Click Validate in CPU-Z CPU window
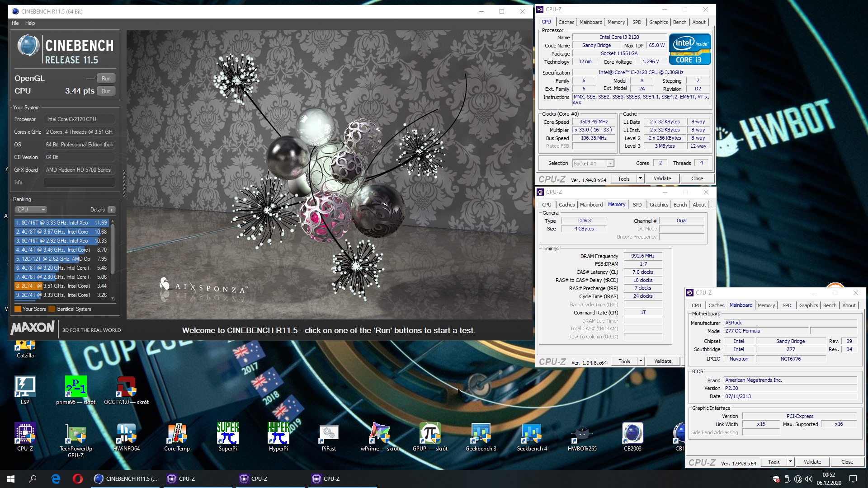 (x=662, y=178)
